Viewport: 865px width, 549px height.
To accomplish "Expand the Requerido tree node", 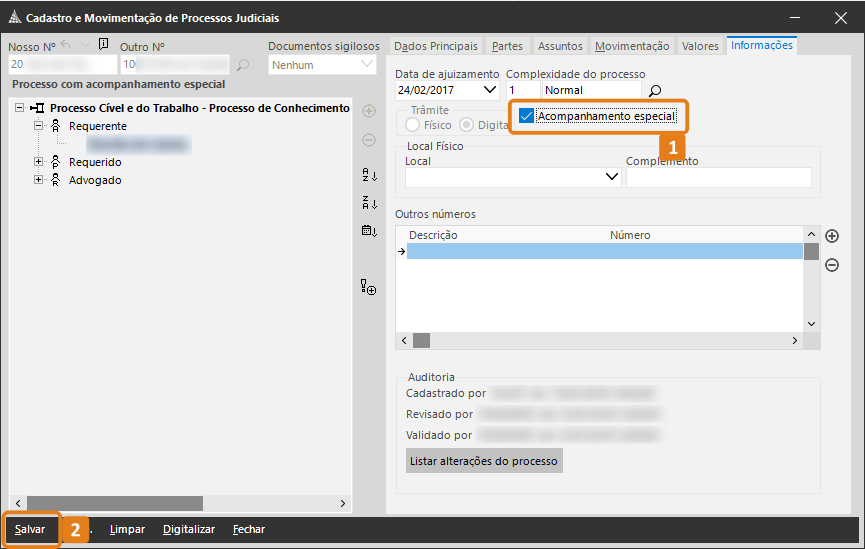I will (39, 162).
